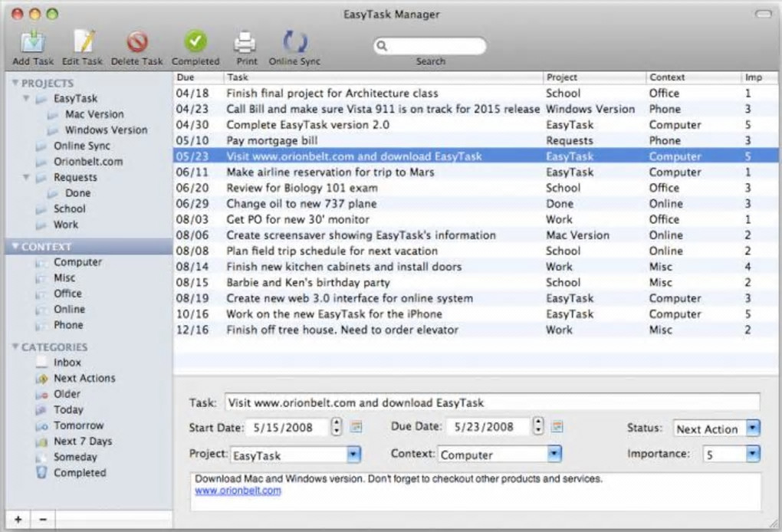Open calendar picker beside Due Date
Viewport: 782px width, 532px height.
557,427
